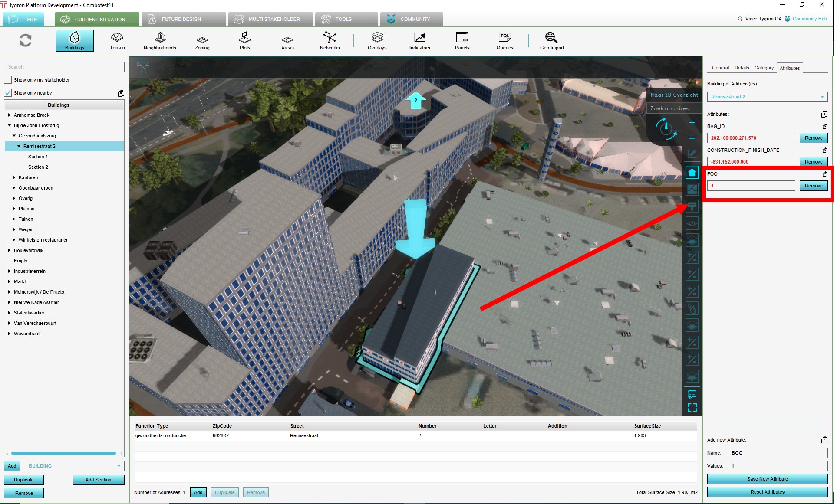The width and height of the screenshot is (834, 504).
Task: Click the Overlays icon
Action: coord(377,41)
